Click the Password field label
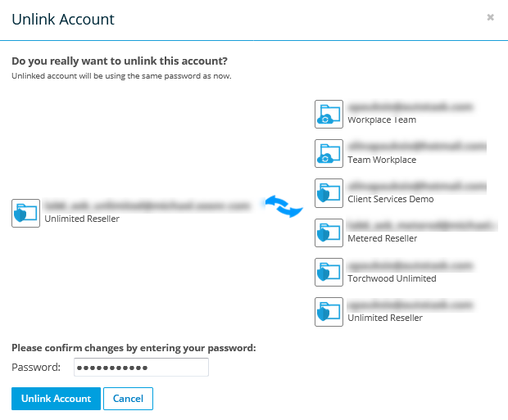This screenshot has height=420, width=508. tap(36, 368)
